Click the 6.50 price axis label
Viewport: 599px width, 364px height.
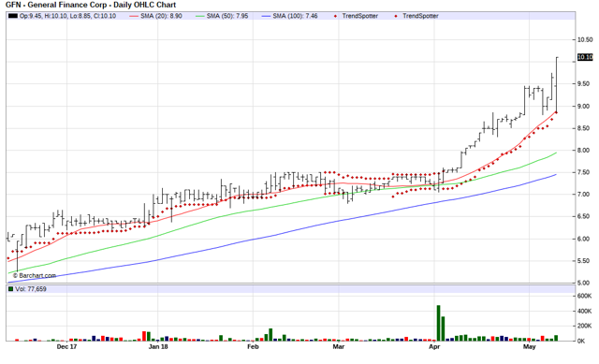click(x=585, y=216)
